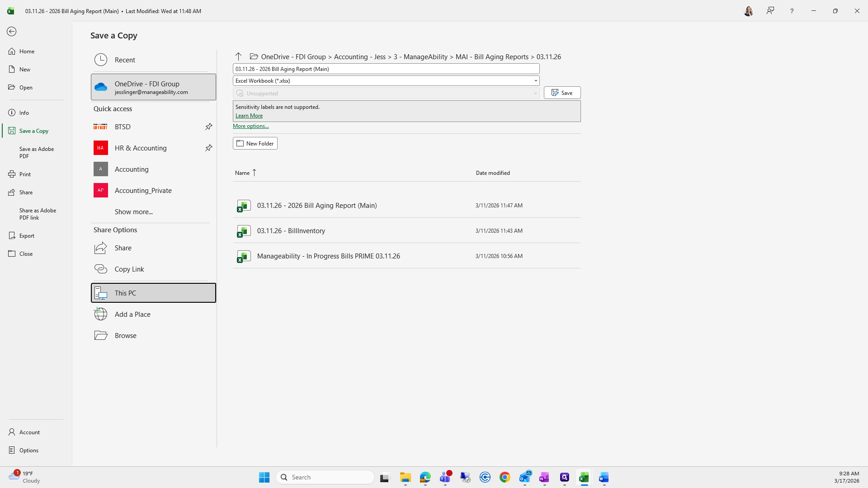Click the Browse folder option
The image size is (868, 488).
pyautogui.click(x=125, y=335)
